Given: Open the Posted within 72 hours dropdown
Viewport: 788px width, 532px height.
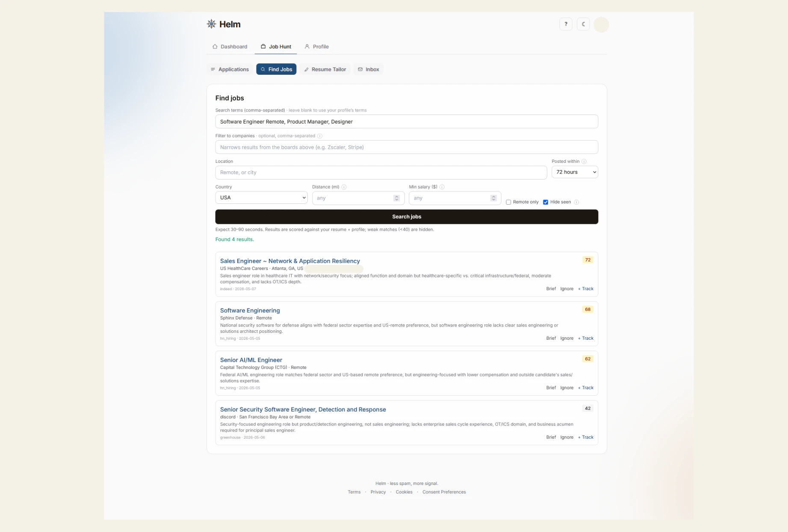Looking at the screenshot, I should pyautogui.click(x=575, y=172).
